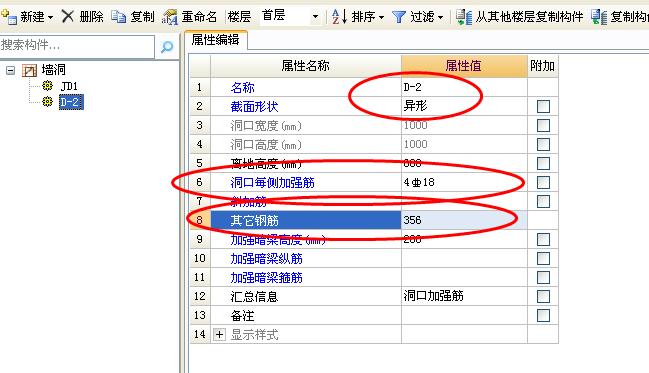The width and height of the screenshot is (649, 373).
Task: Click the 排序 (Sort) A-Z icon
Action: (339, 17)
